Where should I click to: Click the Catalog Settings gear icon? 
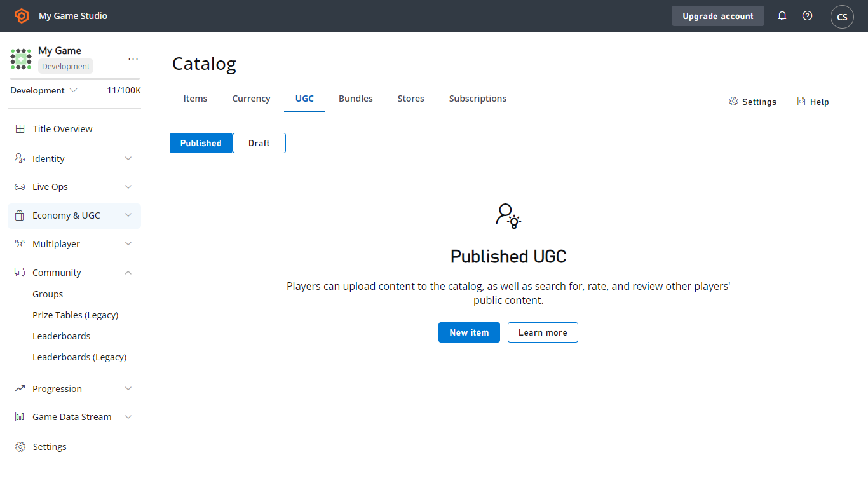coord(733,101)
